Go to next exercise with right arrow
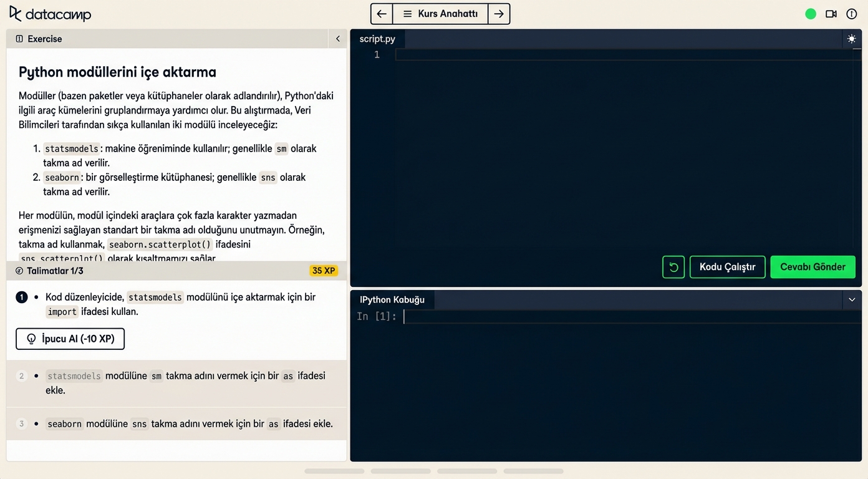 point(499,14)
